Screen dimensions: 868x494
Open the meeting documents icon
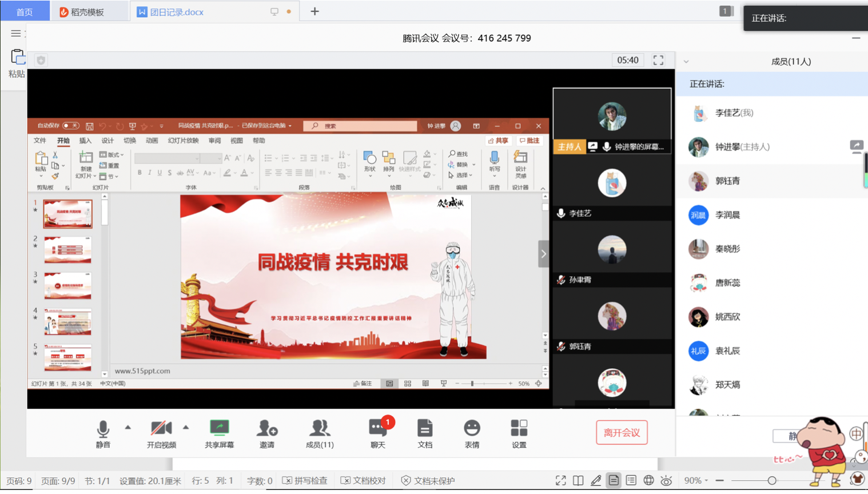pyautogui.click(x=425, y=429)
